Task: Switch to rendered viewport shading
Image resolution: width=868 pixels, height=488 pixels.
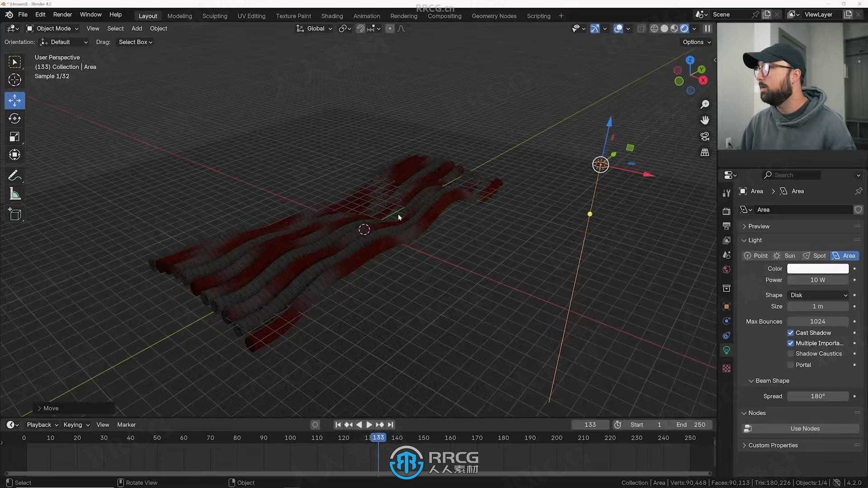Action: 684,28
